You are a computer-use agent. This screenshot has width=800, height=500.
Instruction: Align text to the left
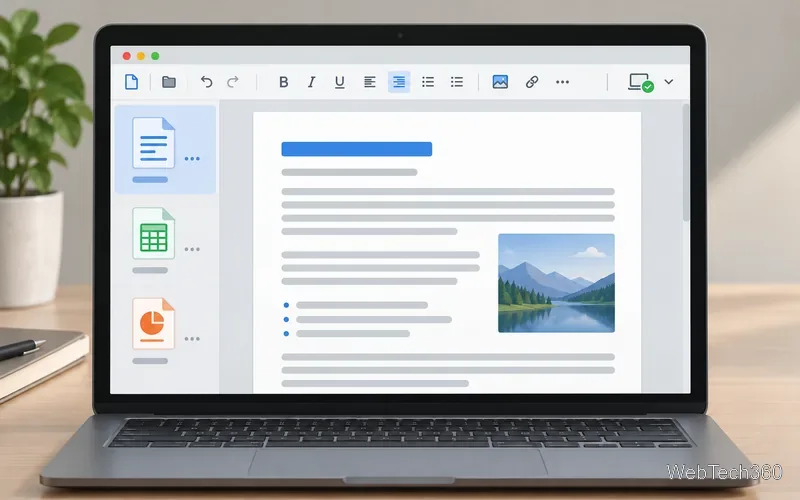[x=370, y=82]
